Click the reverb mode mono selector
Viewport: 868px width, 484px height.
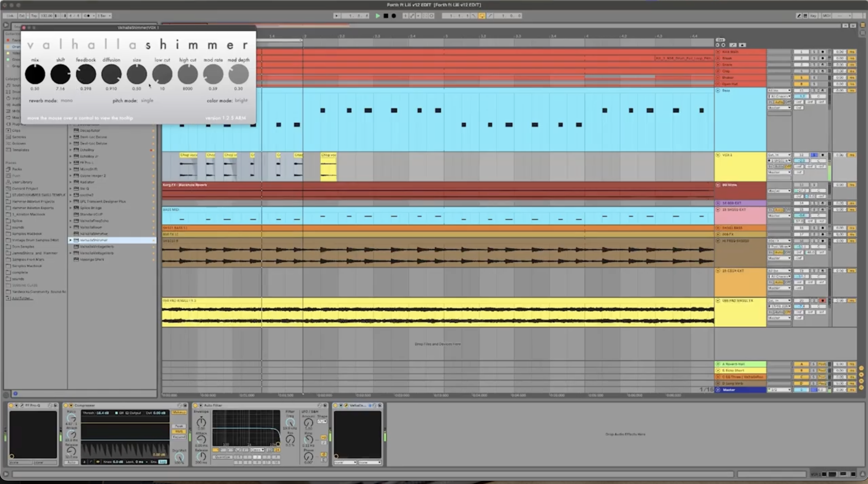point(67,100)
